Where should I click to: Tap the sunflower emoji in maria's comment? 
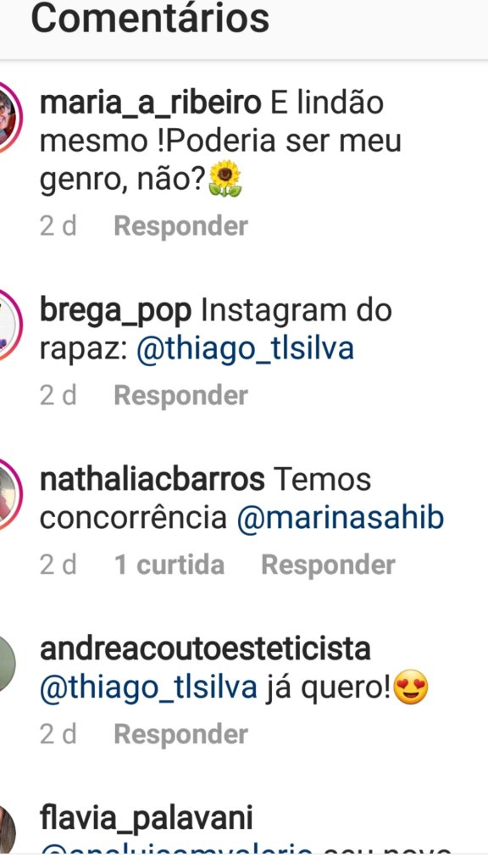point(225,179)
